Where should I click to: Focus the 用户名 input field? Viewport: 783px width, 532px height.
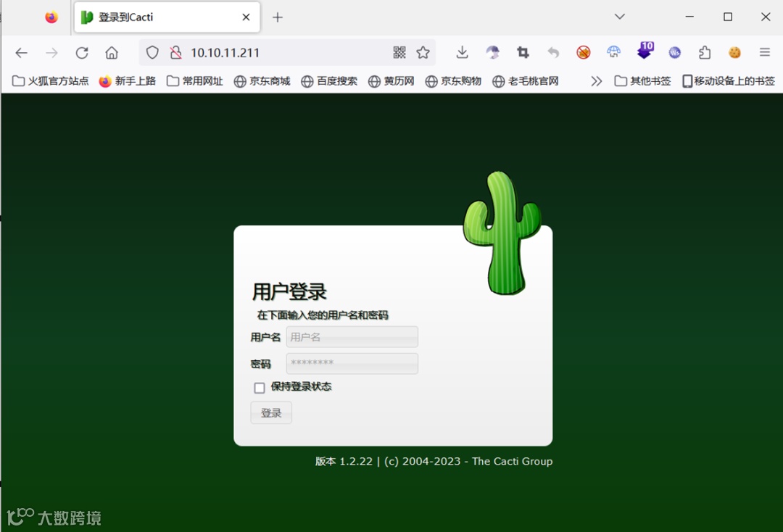352,337
